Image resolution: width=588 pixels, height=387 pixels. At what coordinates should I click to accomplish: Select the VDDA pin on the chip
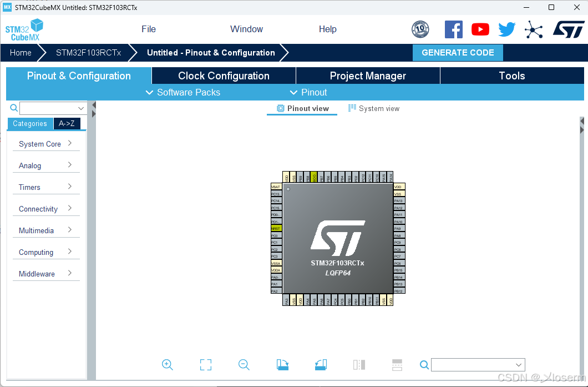click(276, 270)
